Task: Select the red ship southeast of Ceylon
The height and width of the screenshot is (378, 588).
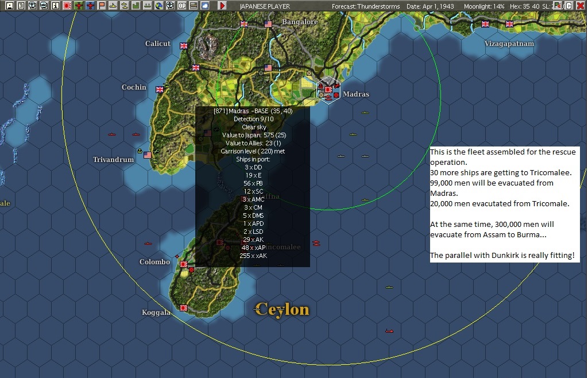Action: click(x=389, y=331)
